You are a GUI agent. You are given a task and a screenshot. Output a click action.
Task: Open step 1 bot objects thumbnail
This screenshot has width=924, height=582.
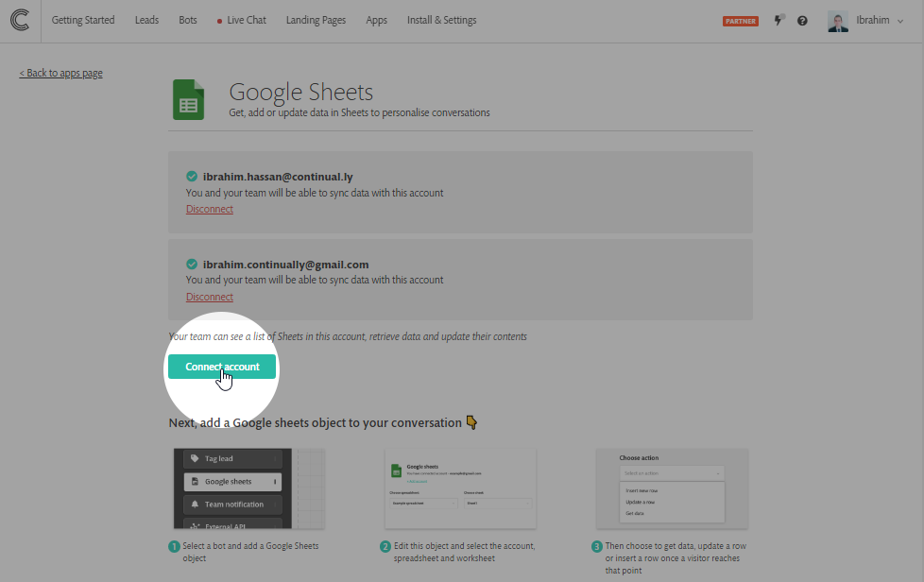[249, 488]
